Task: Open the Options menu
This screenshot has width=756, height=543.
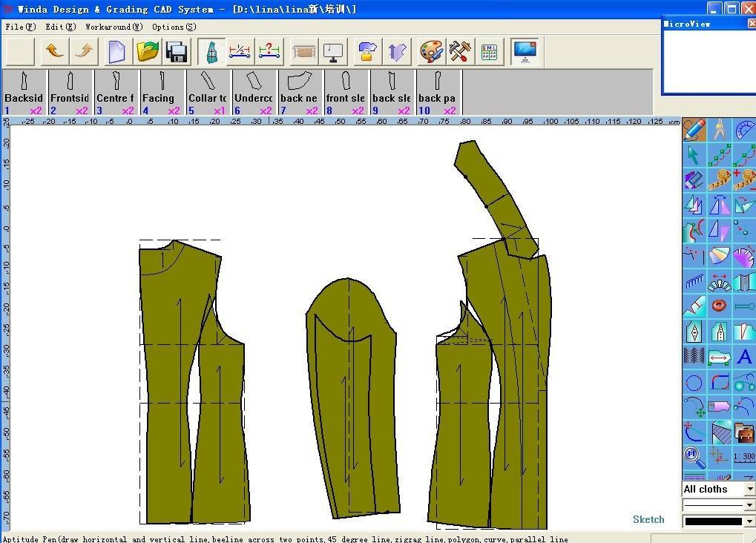Action: (x=174, y=27)
